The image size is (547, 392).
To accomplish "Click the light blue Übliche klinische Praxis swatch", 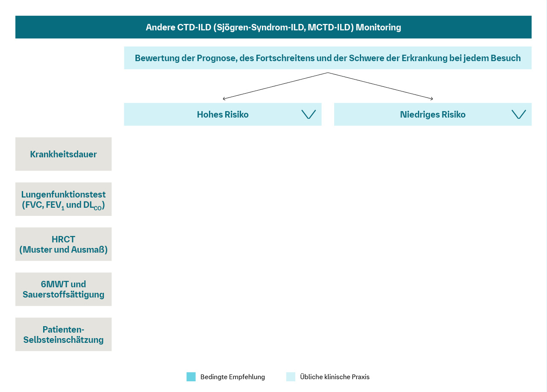I will 291,377.
